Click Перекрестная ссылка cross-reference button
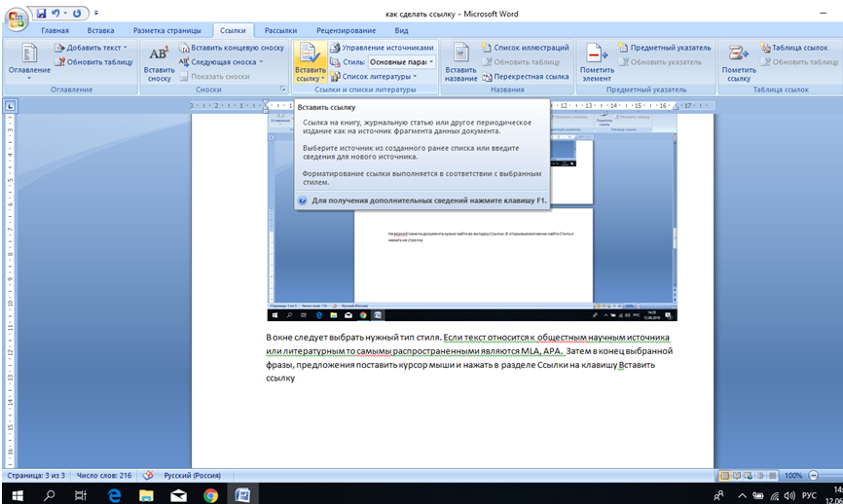This screenshot has height=504, width=843. [x=525, y=76]
